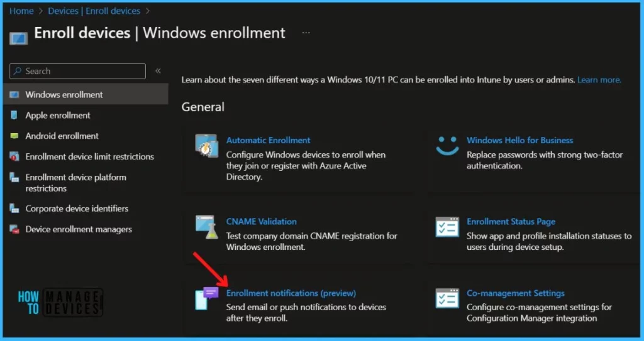Go to Home breadcrumb
Screen dimensions: 644x341
click(x=21, y=11)
